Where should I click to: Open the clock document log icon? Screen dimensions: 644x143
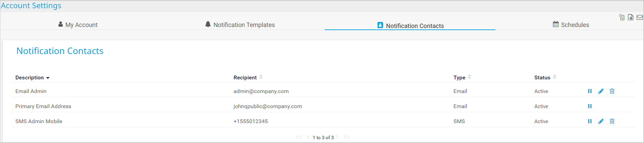[x=622, y=17]
